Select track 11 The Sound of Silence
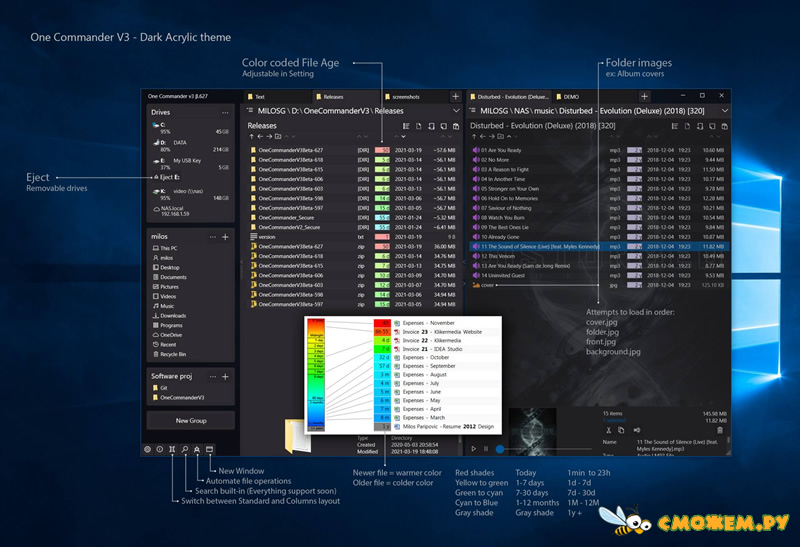The height and width of the screenshot is (547, 800). tap(599, 246)
